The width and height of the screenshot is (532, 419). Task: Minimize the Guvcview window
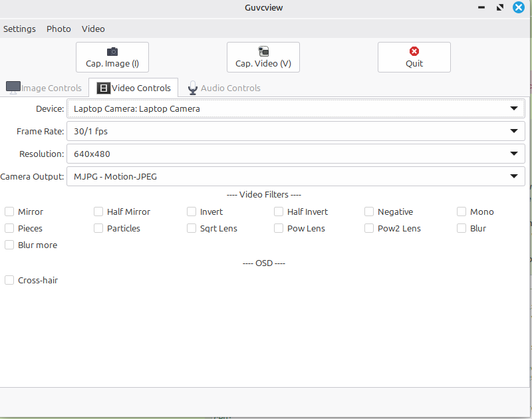click(481, 7)
